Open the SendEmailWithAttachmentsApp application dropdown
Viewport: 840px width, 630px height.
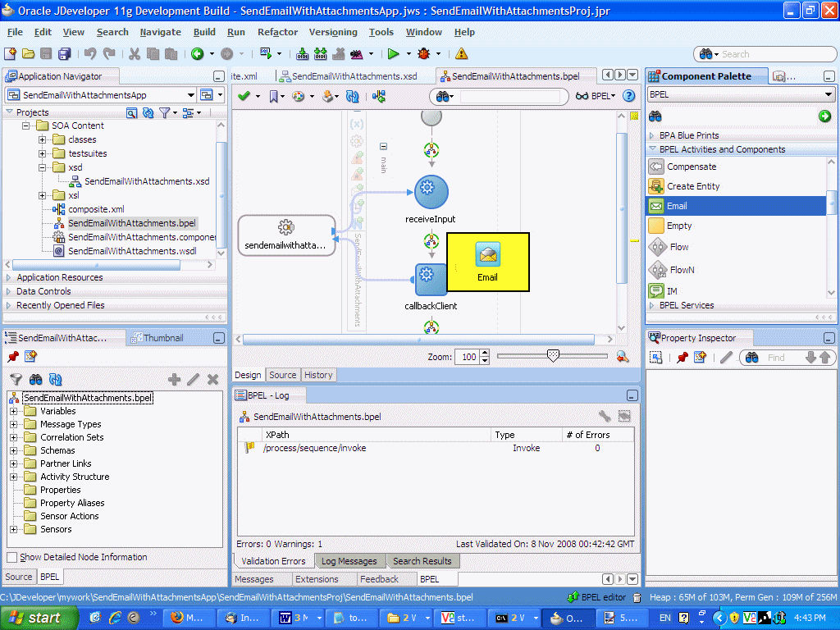pos(190,95)
